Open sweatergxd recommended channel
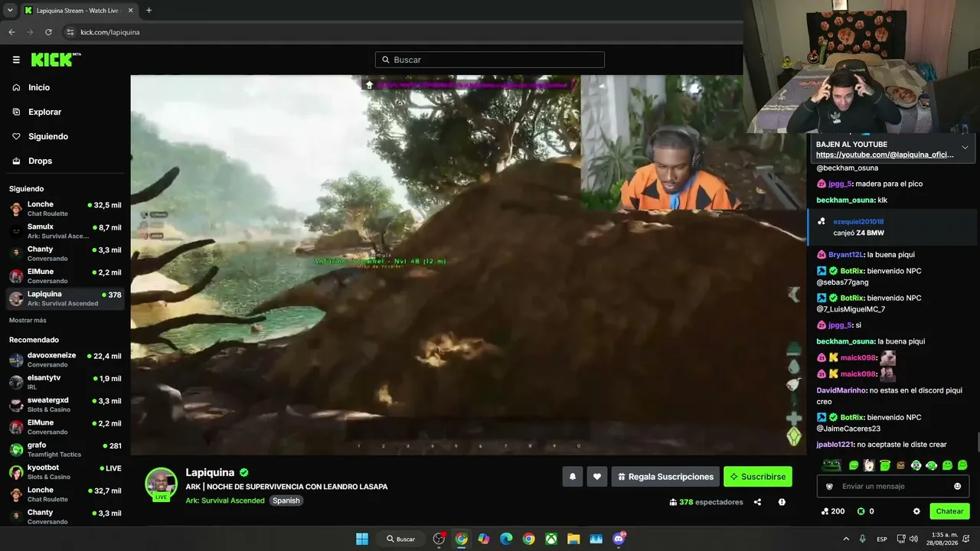Viewport: 980px width, 551px height. tap(65, 404)
